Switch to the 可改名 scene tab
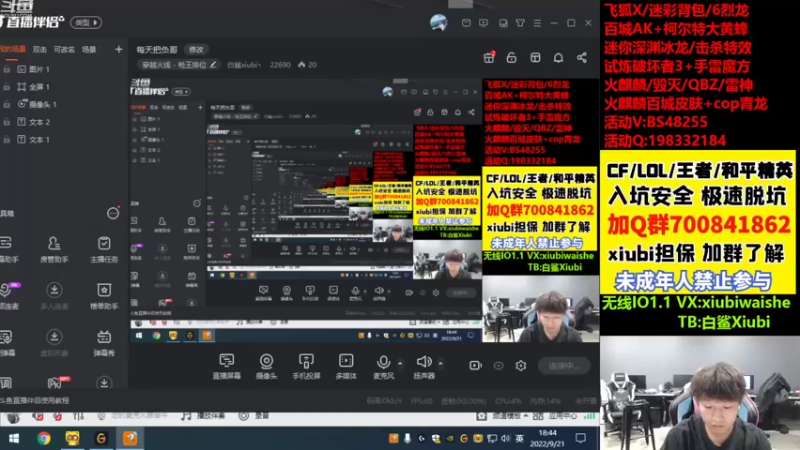 click(64, 49)
